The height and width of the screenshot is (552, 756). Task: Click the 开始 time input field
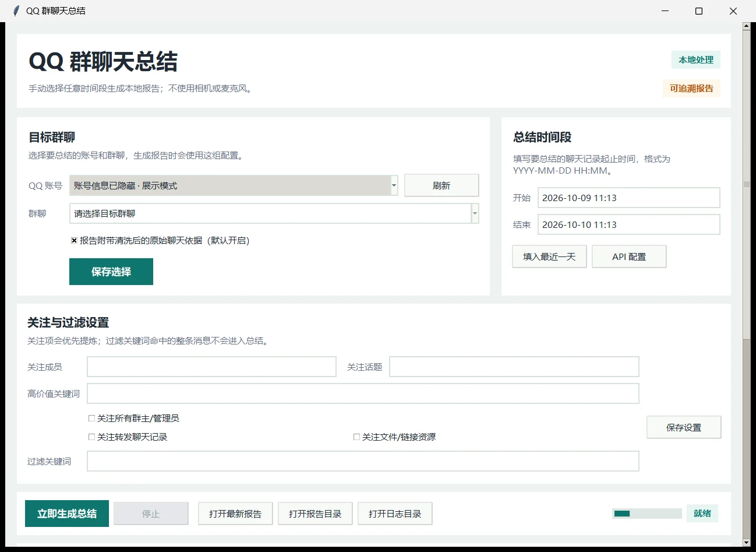click(629, 198)
